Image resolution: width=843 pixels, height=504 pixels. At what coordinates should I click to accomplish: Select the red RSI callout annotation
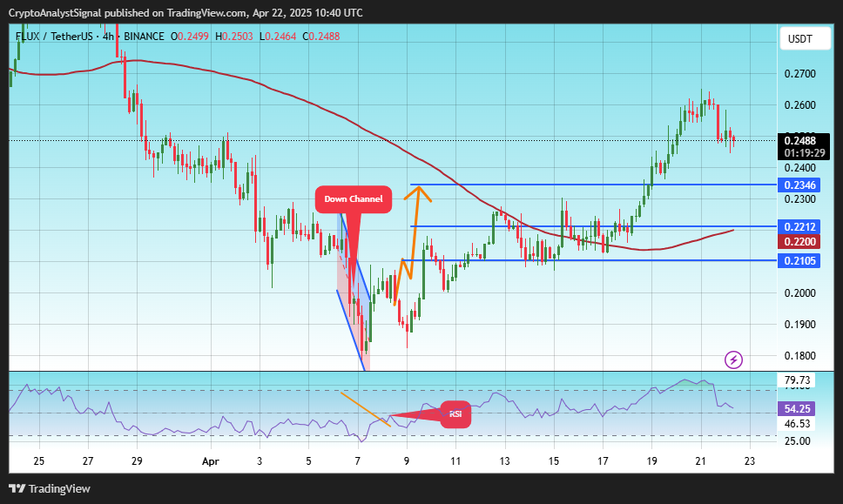click(455, 414)
